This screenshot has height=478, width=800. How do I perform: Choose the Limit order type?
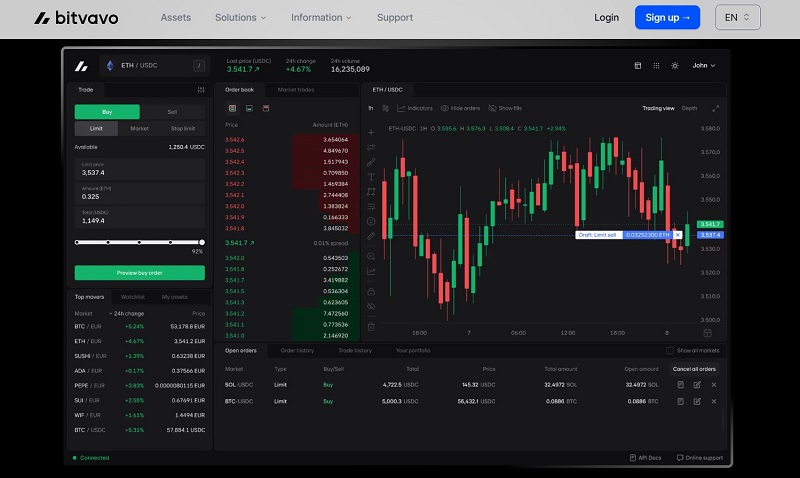[96, 129]
